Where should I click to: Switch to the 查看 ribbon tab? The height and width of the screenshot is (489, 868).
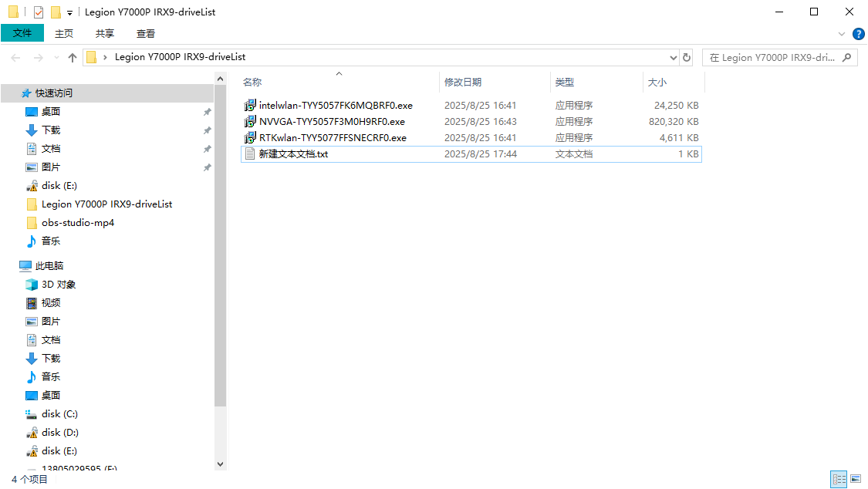coord(146,34)
